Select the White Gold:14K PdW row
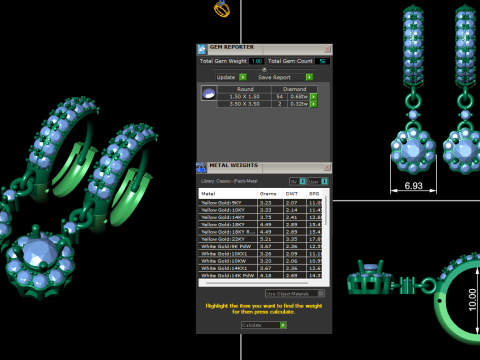The height and width of the screenshot is (360, 480). point(260,275)
